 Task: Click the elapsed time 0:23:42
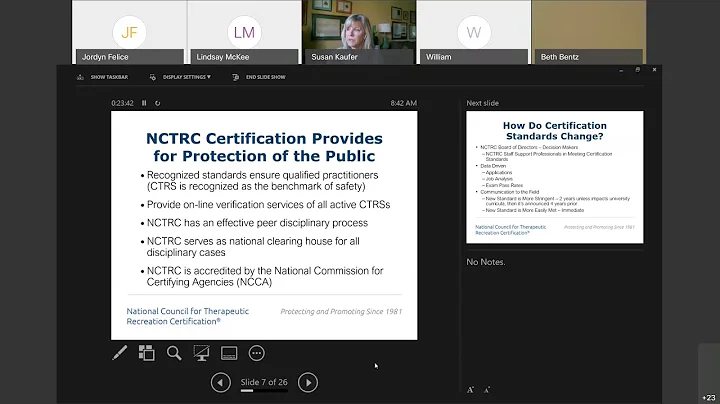(x=122, y=103)
